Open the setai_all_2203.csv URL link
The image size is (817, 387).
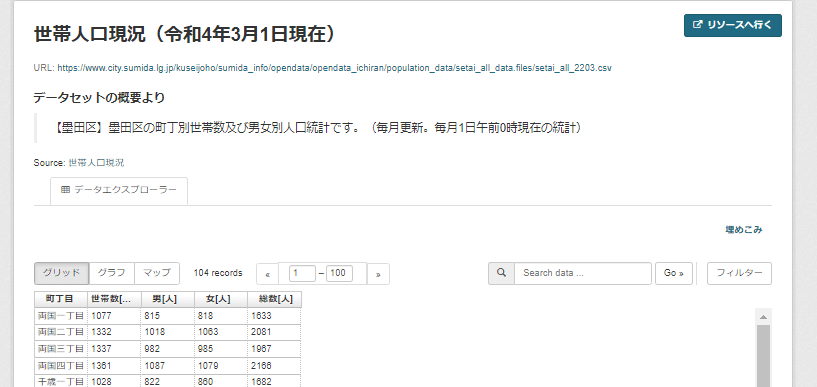(334, 68)
